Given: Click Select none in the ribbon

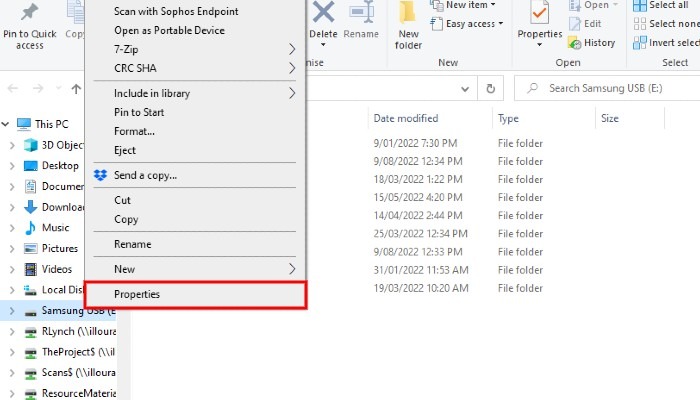Looking at the screenshot, I should (666, 24).
